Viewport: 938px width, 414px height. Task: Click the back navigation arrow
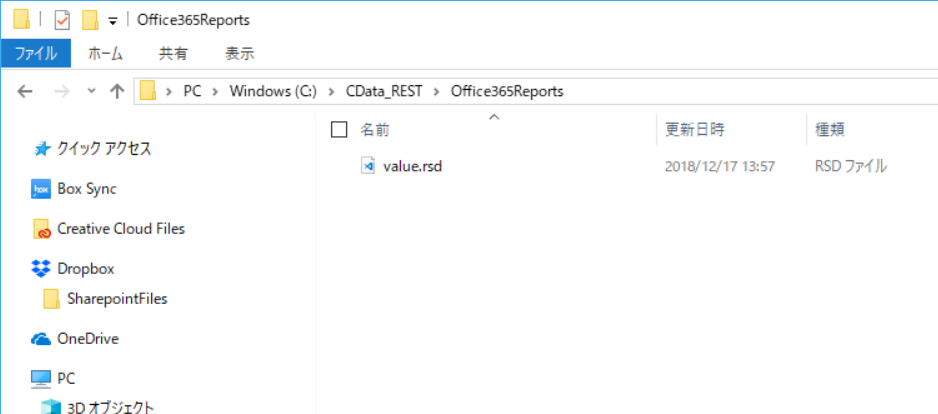point(25,92)
